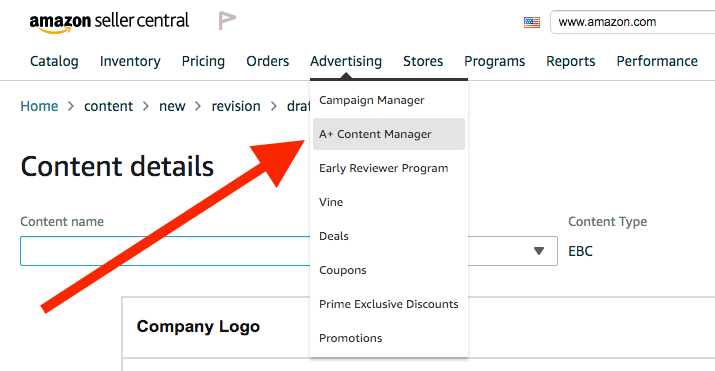This screenshot has width=715, height=371.
Task: Open the Inventory navigation menu
Action: tap(130, 61)
